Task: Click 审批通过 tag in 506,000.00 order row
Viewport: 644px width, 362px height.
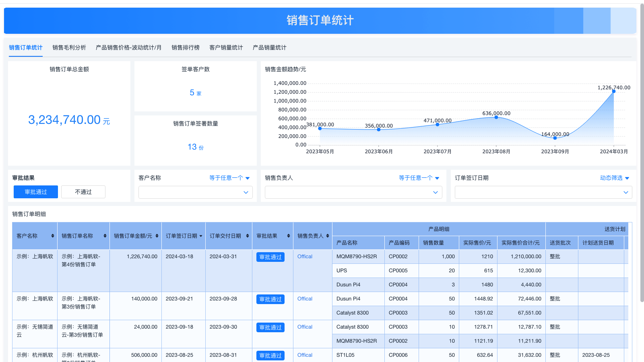Action: [270, 356]
